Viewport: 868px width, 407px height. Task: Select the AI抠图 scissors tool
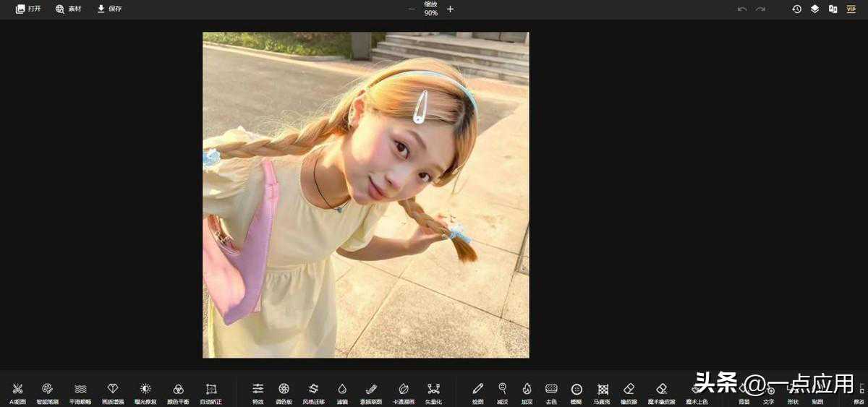coord(17,393)
